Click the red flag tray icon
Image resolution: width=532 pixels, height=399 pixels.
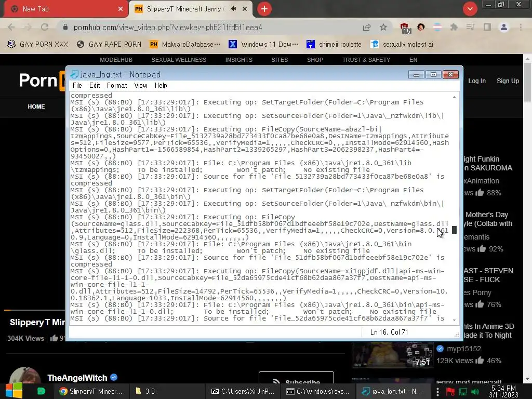[450, 392]
